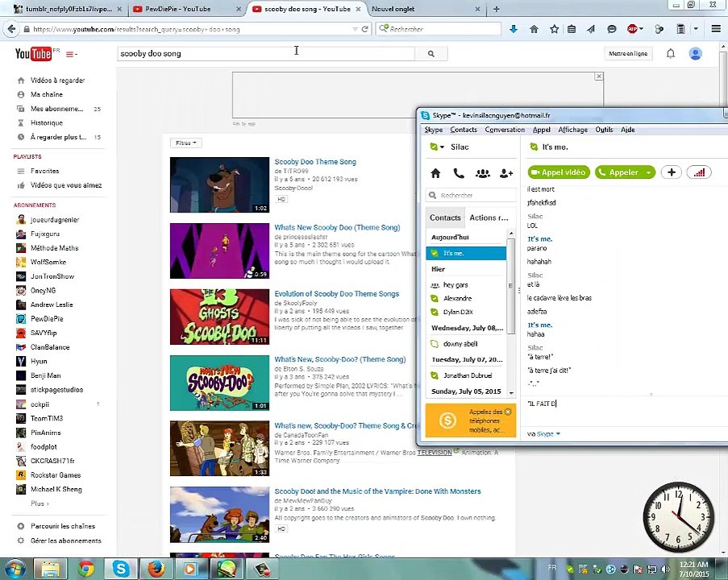
Task: Select the Skype Actions récentes tab
Action: (489, 217)
